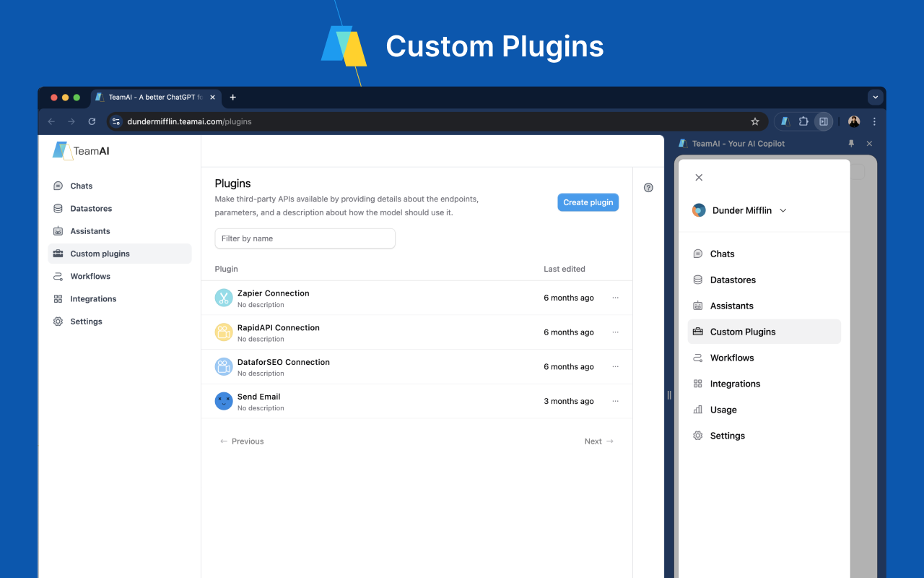Click the Usage chart icon in Copilot panel
Viewport: 924px width, 578px height.
tap(698, 410)
